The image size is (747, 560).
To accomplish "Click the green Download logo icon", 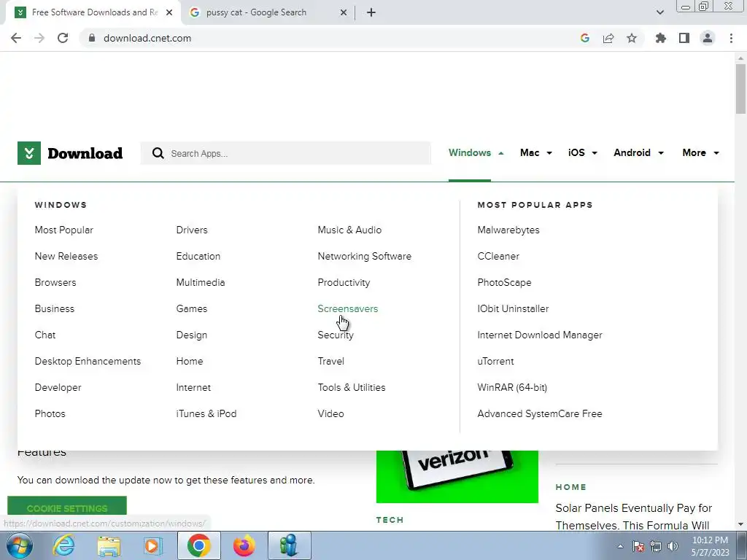I will (29, 153).
